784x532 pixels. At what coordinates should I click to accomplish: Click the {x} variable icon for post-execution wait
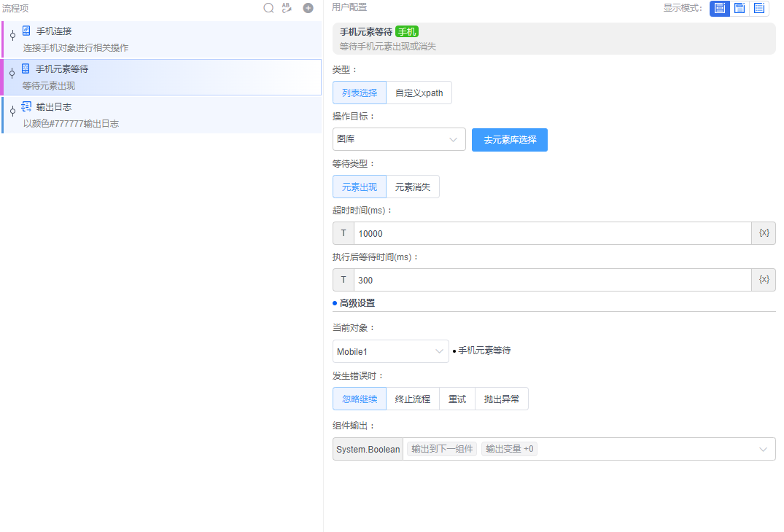764,280
